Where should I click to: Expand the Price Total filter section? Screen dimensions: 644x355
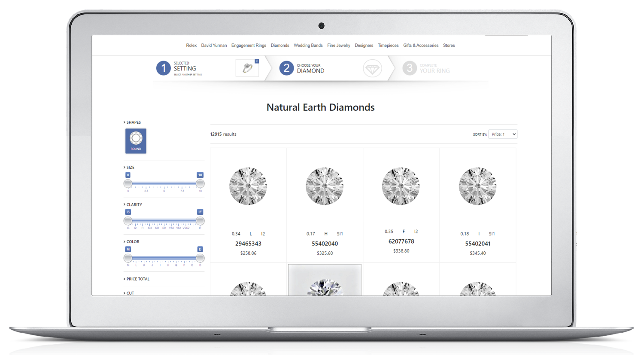[x=137, y=279]
